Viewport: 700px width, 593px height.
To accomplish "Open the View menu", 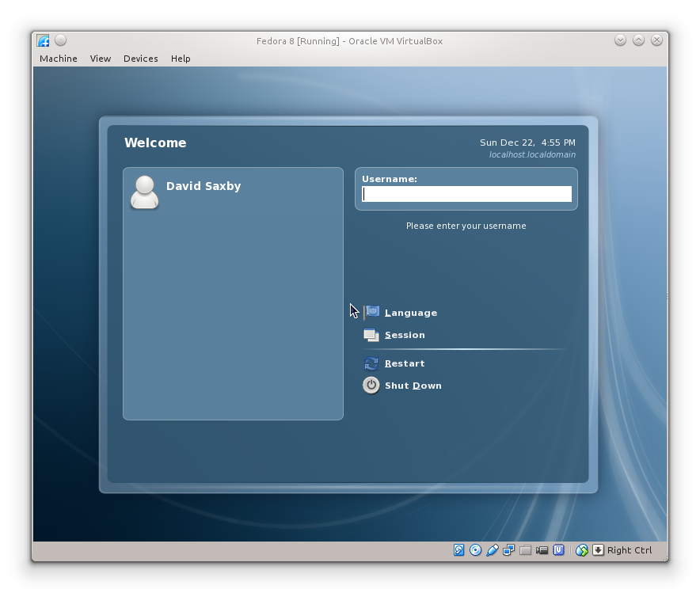I will tap(101, 59).
